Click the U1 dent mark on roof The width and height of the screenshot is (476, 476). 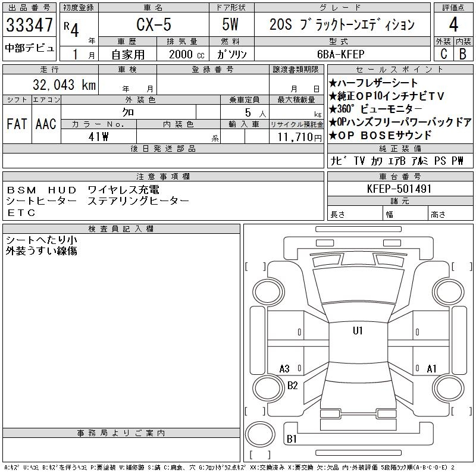pos(358,331)
